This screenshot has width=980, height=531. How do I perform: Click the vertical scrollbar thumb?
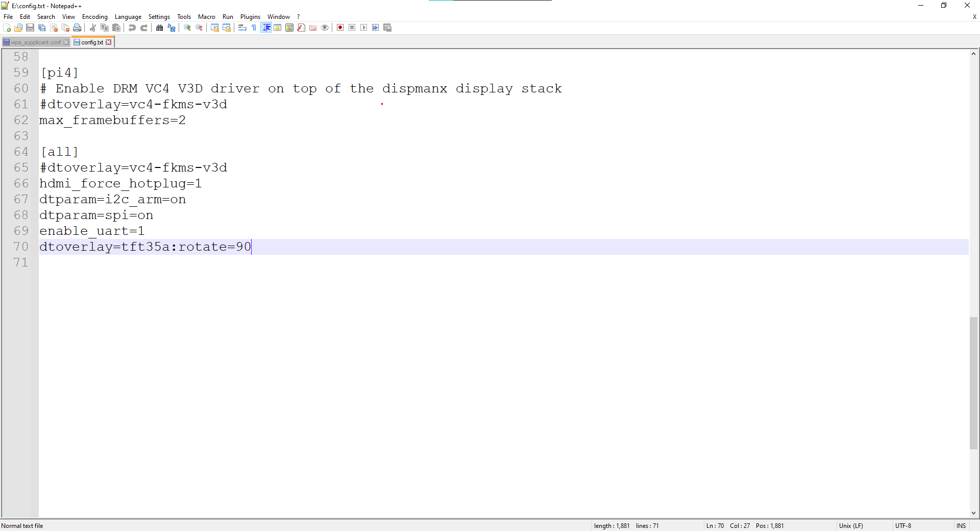click(973, 383)
